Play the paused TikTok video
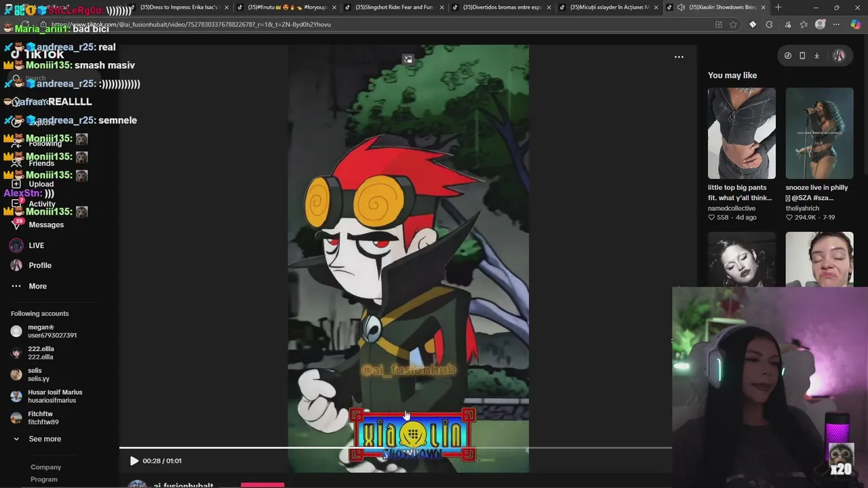The image size is (868, 488). [134, 461]
